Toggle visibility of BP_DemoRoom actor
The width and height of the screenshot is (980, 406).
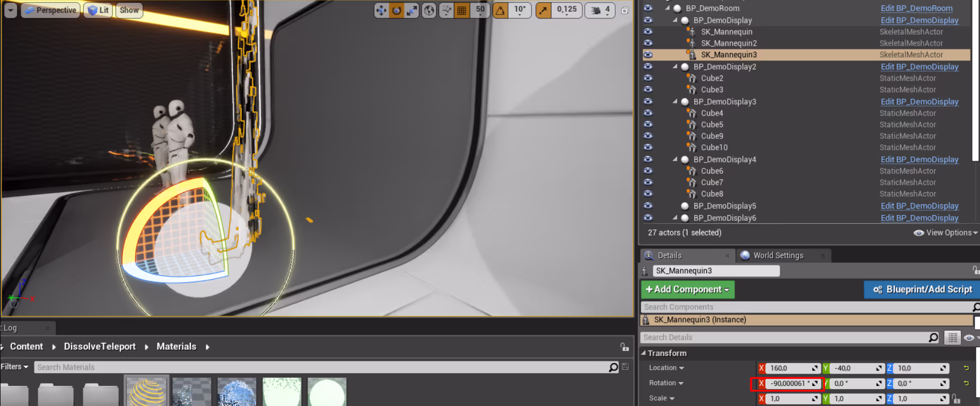coord(648,8)
